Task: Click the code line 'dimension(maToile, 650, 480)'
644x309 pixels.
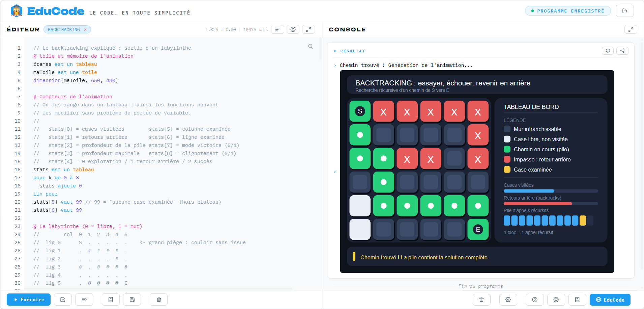Action: tap(76, 80)
